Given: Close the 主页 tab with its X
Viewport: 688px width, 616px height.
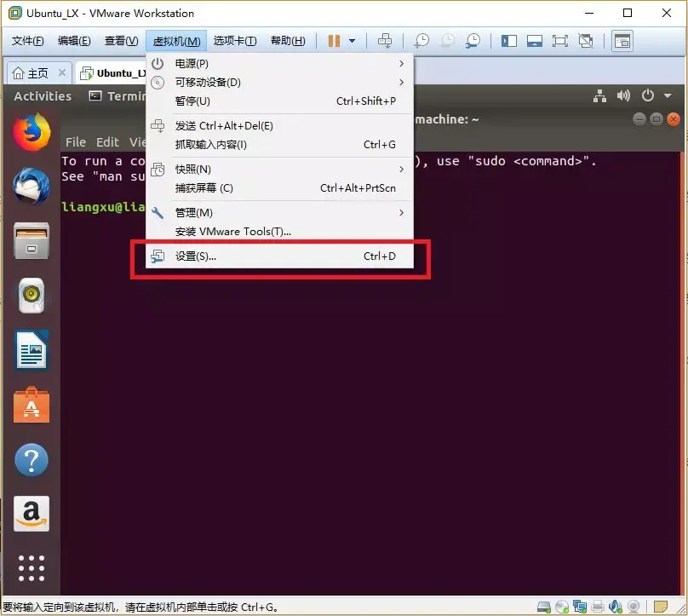Looking at the screenshot, I should point(62,72).
